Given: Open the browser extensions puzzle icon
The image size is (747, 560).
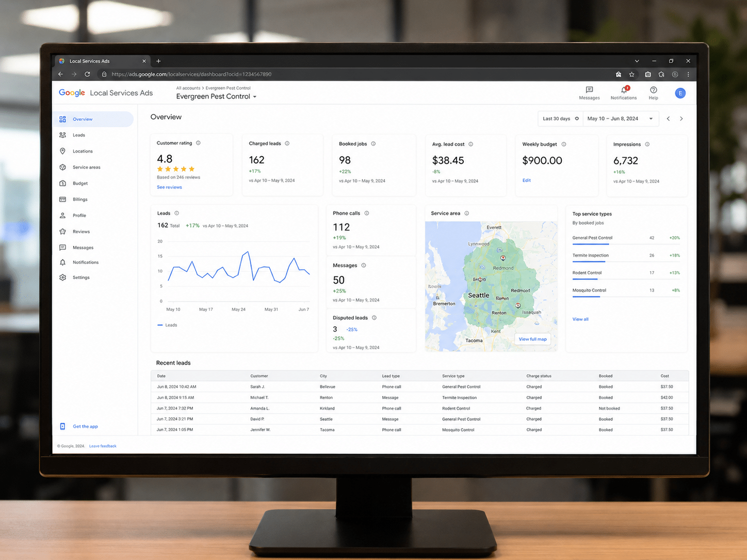Looking at the screenshot, I should point(661,74).
